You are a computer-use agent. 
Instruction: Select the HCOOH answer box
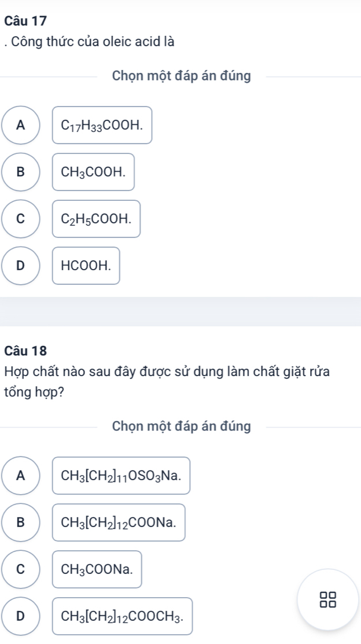(86, 266)
